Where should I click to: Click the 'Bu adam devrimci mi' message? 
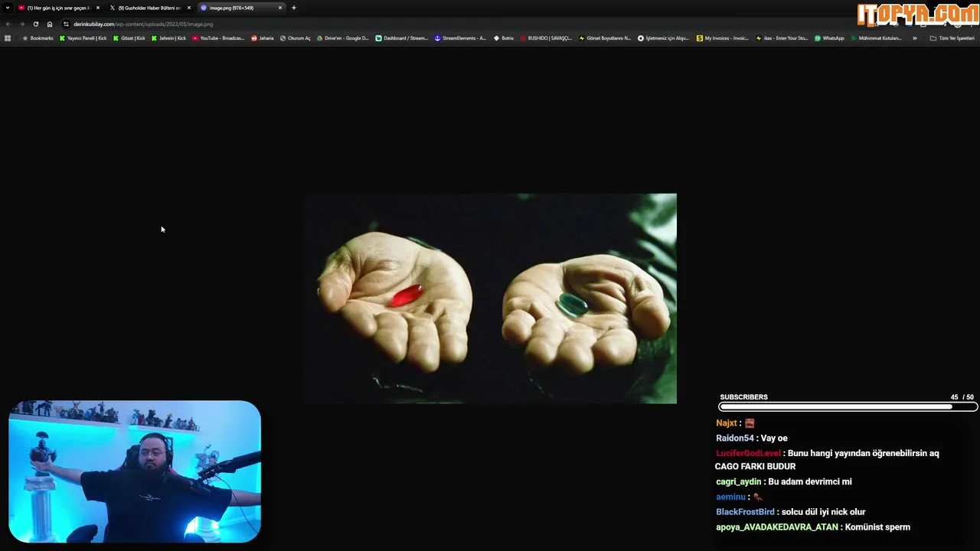tap(810, 482)
